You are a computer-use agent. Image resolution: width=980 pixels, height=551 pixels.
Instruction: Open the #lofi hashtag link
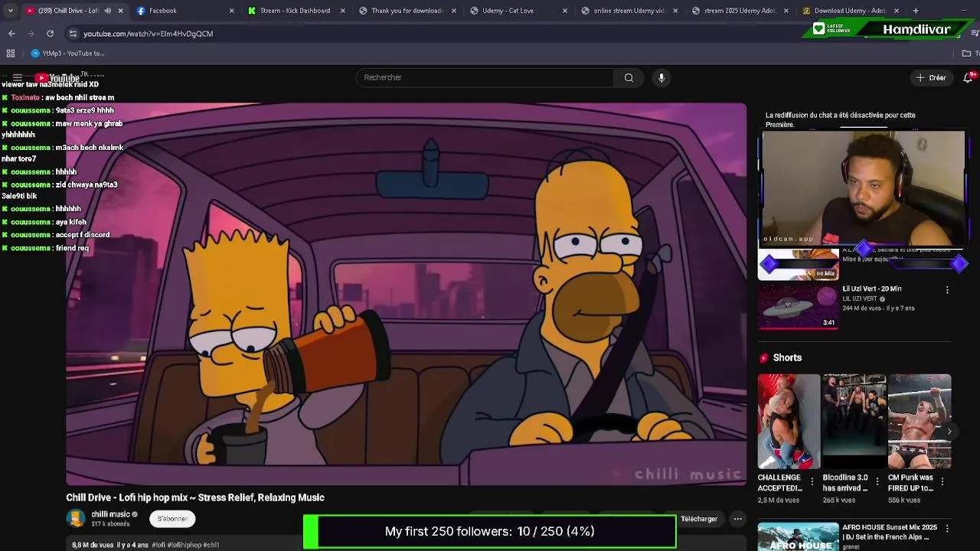click(x=158, y=545)
